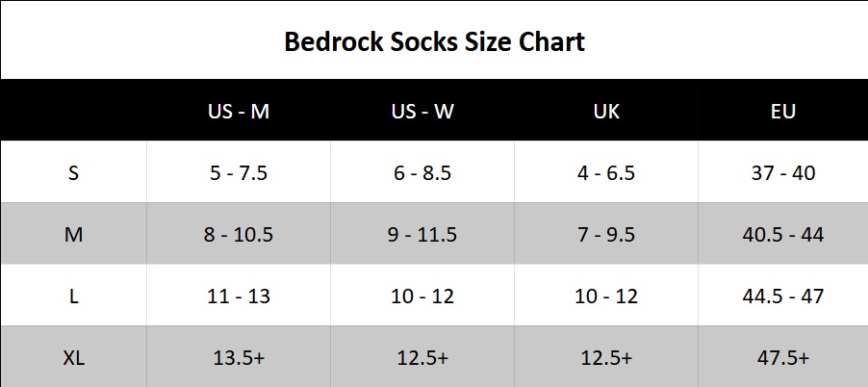868x387 pixels.
Task: Click the UK column header
Action: pyautogui.click(x=606, y=111)
